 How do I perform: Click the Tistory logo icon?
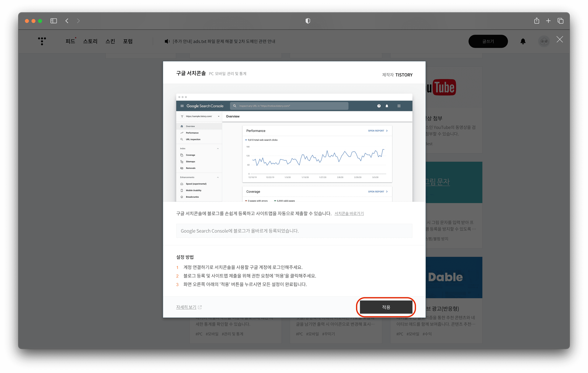pyautogui.click(x=42, y=41)
